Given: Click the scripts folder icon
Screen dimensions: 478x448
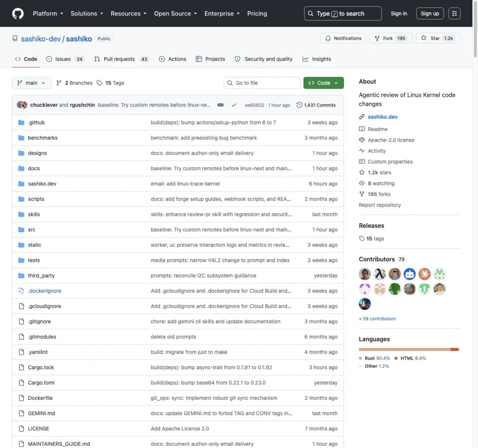Looking at the screenshot, I should click(x=21, y=199).
